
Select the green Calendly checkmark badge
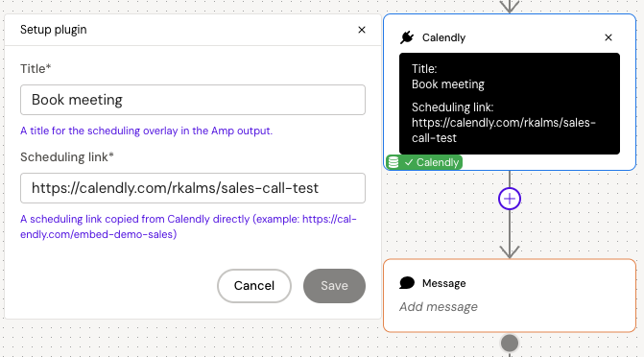point(424,162)
